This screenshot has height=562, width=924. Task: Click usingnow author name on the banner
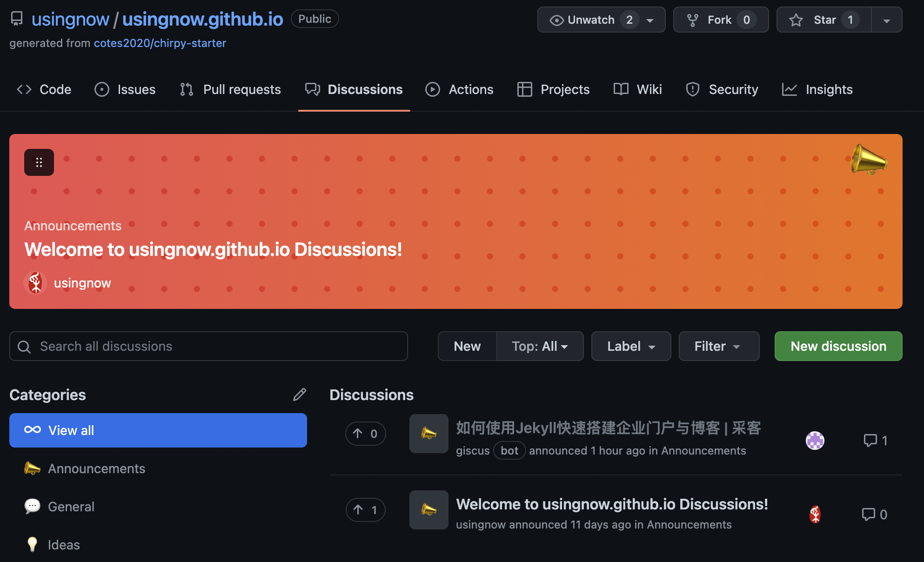82,283
